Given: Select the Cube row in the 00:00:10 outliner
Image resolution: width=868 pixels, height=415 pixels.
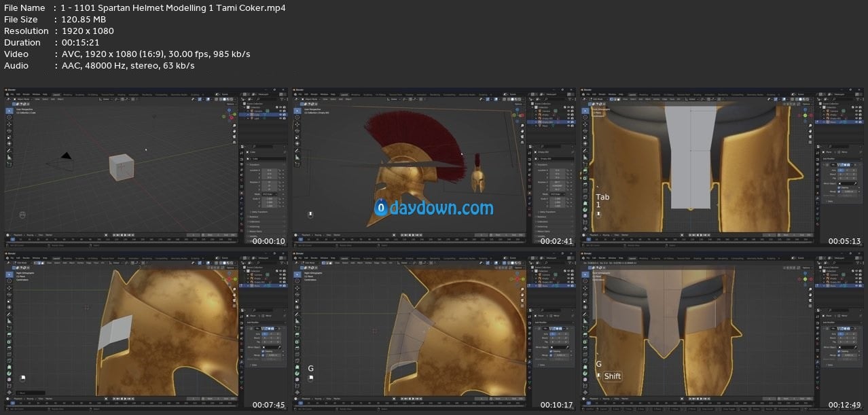Looking at the screenshot, I should coord(263,115).
